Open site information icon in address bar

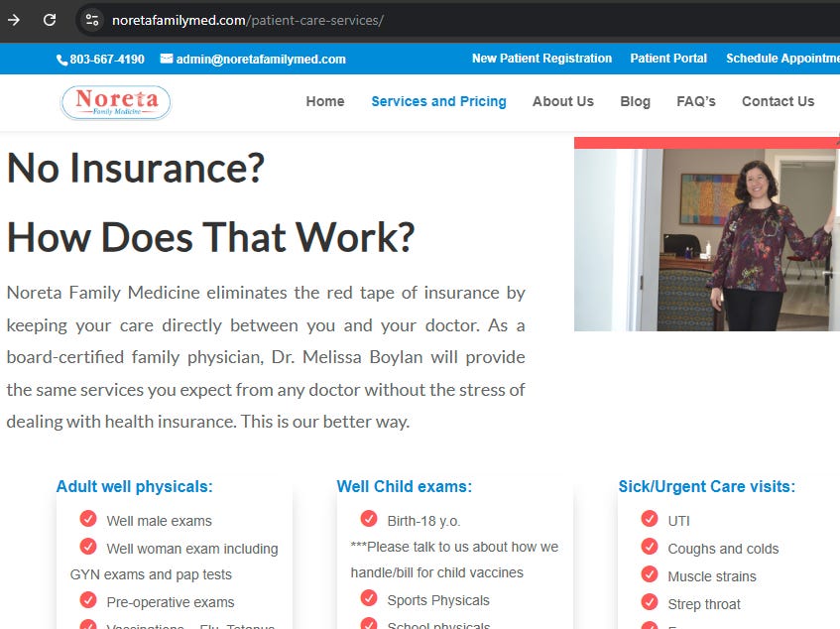pyautogui.click(x=91, y=21)
